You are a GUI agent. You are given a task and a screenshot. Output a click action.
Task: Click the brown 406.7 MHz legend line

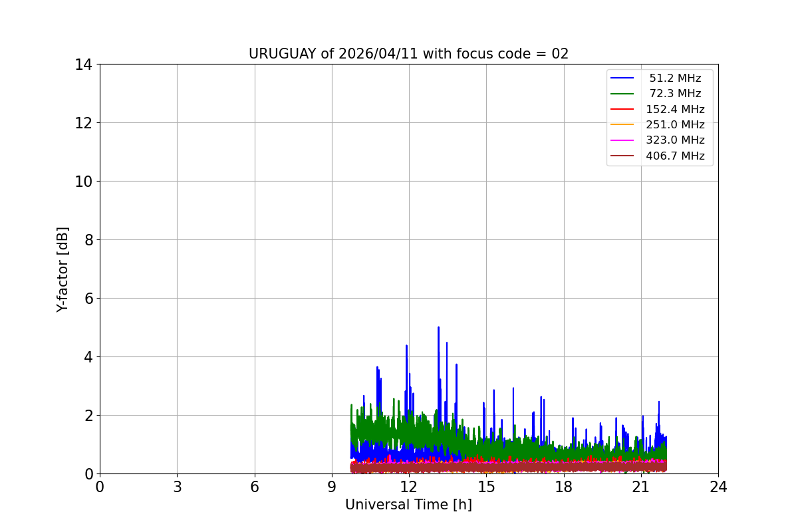tap(622, 156)
